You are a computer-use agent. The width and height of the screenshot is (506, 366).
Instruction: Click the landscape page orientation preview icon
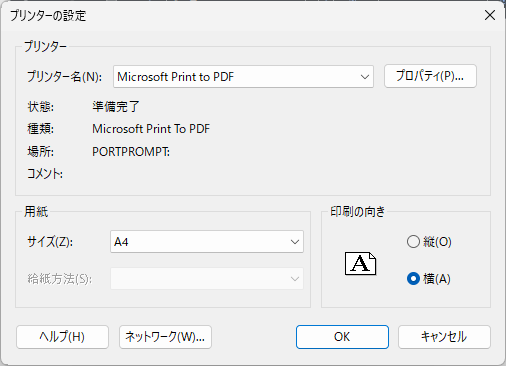click(x=361, y=264)
